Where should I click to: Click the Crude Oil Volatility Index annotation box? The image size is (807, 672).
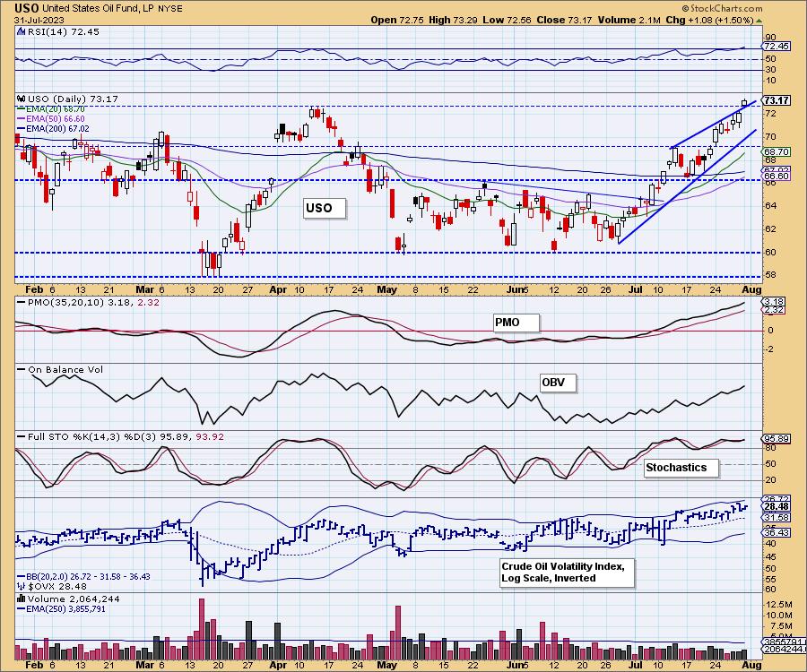click(568, 573)
